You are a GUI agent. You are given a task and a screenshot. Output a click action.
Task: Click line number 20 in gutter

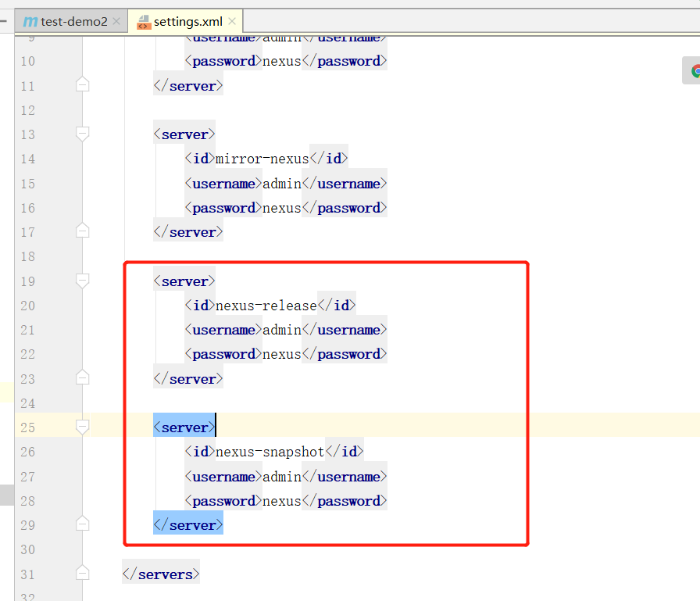pyautogui.click(x=27, y=306)
